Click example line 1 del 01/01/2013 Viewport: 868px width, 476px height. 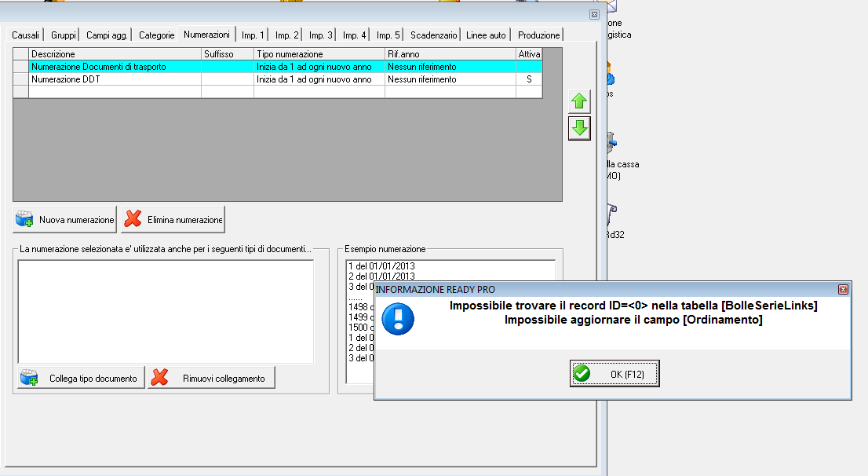pos(381,266)
